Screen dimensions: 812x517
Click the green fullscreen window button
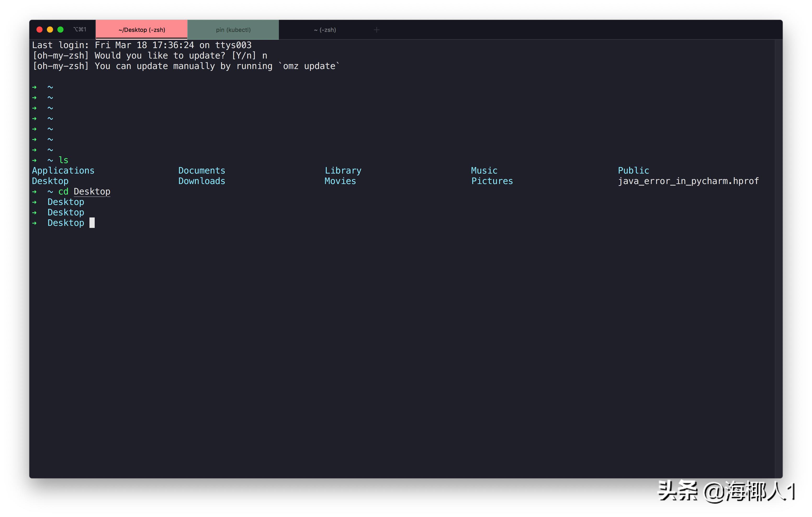60,30
